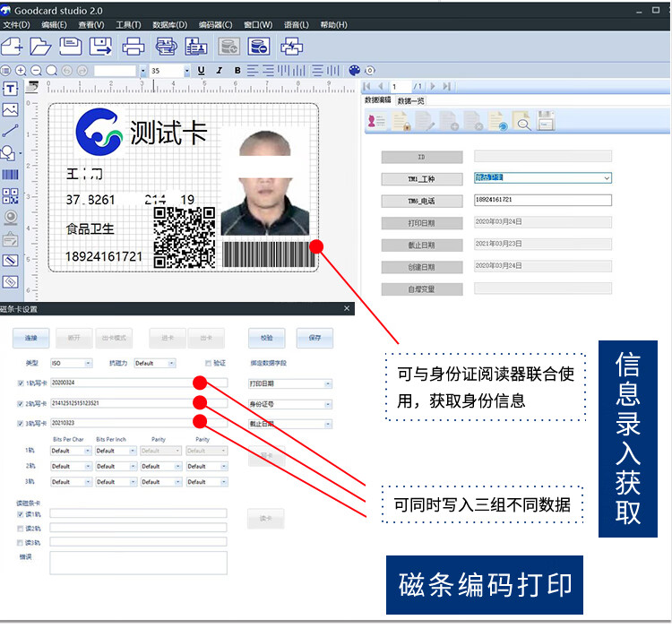Open the 文件(D) menu
Screen dimensions: 672x637
[x=16, y=25]
